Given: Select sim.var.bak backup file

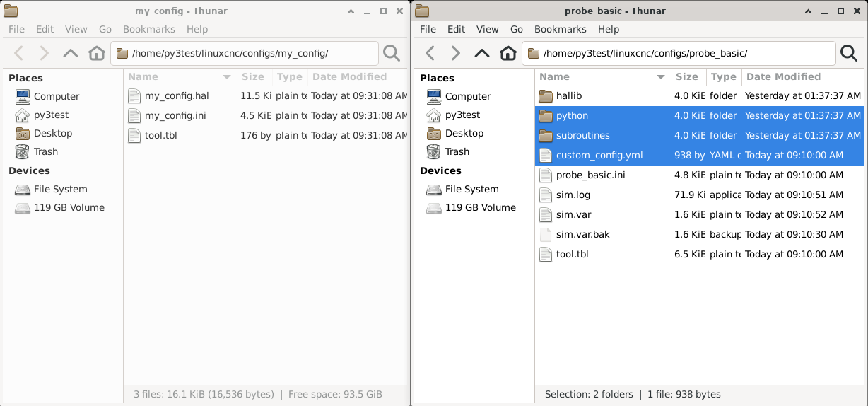Looking at the screenshot, I should [700, 234].
